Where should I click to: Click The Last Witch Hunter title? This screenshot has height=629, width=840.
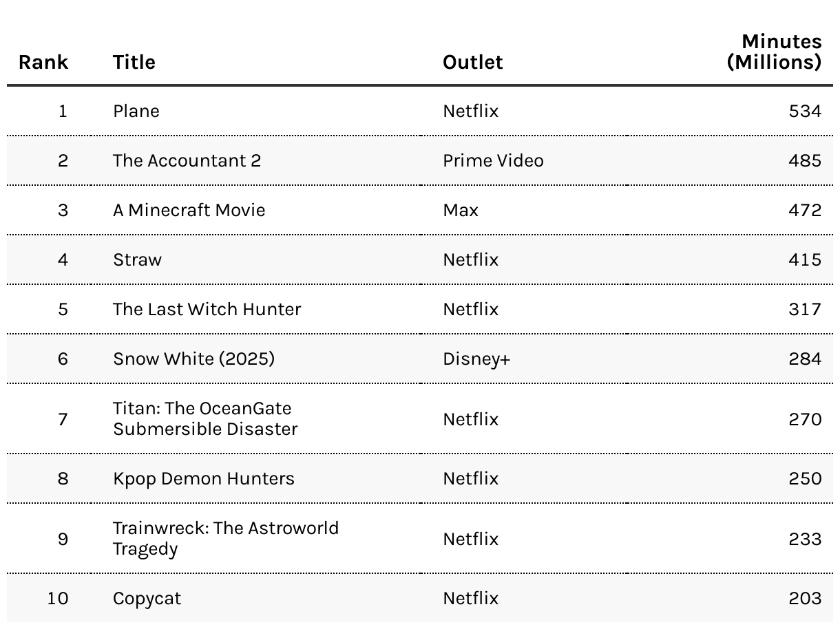click(207, 309)
